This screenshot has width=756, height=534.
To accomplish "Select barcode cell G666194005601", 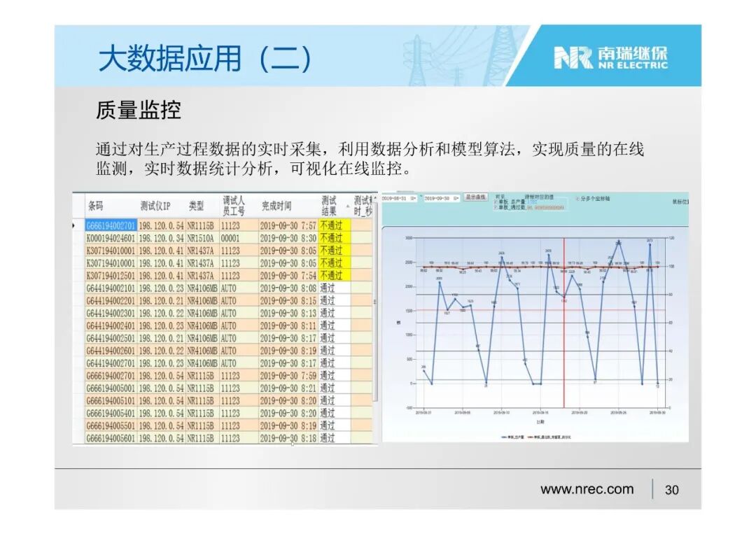I will pyautogui.click(x=111, y=439).
